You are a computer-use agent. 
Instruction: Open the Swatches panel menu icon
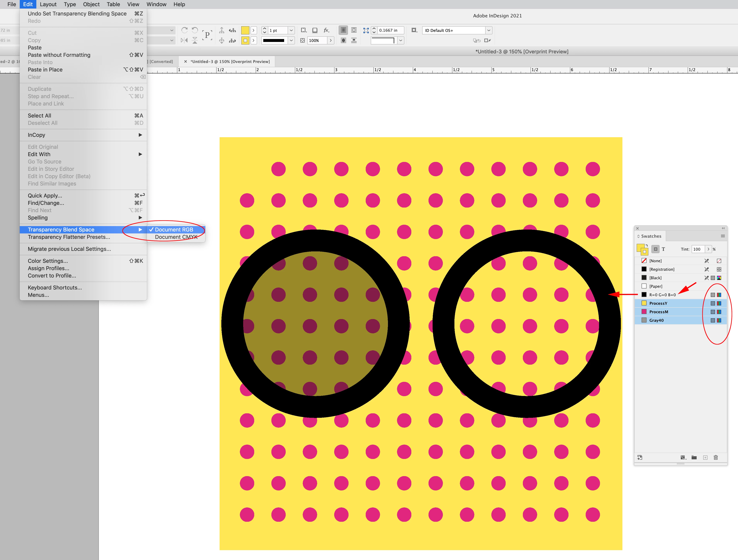[723, 236]
